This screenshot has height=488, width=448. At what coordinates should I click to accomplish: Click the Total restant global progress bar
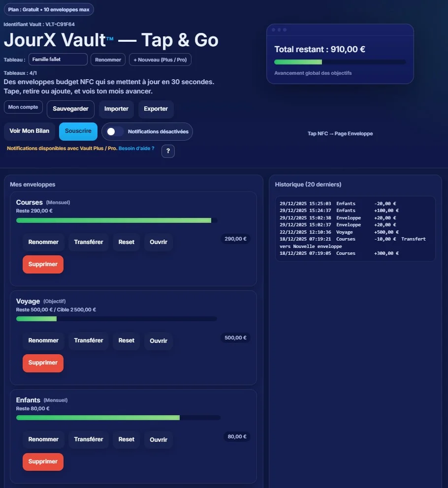tap(340, 62)
